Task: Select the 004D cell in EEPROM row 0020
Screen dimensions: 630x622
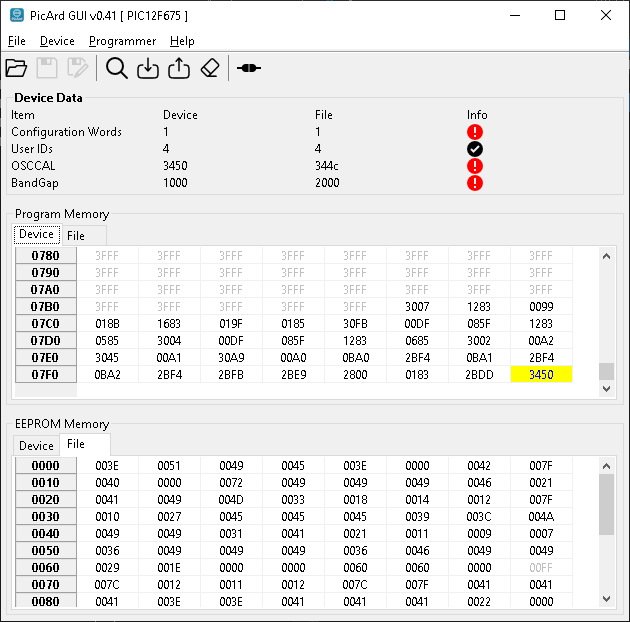Action: 231,499
